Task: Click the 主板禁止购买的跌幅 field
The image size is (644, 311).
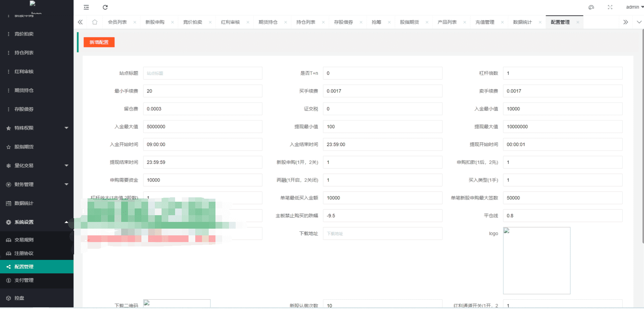Action: click(382, 216)
